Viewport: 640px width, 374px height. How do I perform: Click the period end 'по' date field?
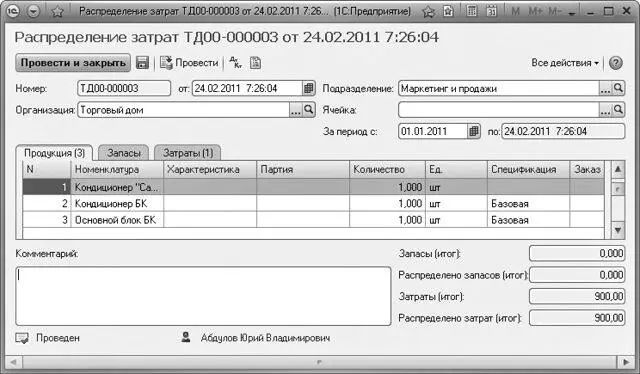563,131
